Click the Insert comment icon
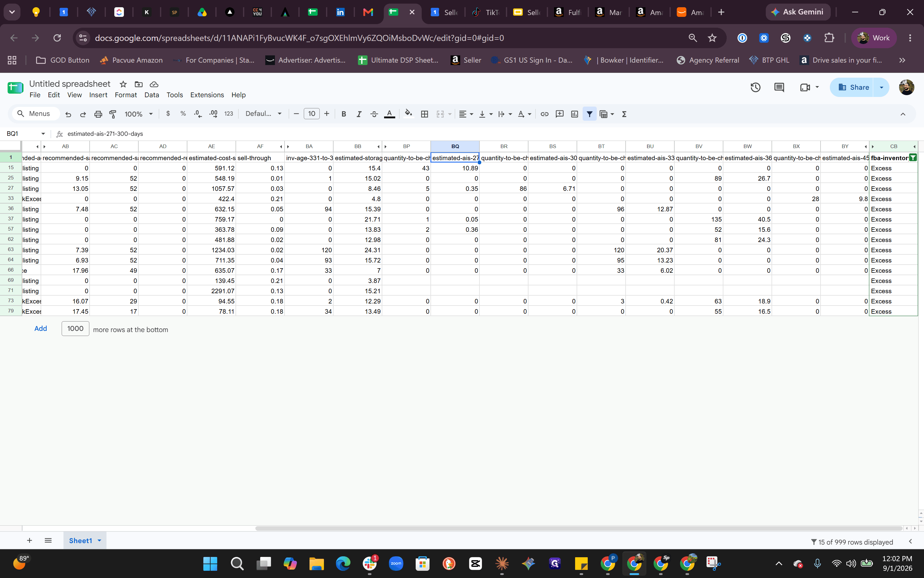Screen dimensions: 924x578 (560, 114)
